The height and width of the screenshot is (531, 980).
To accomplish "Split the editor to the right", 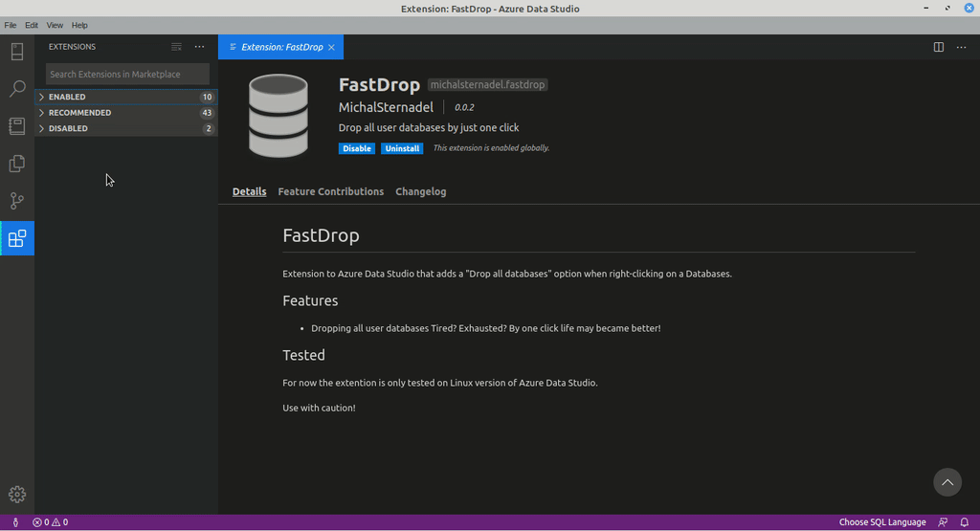I will [x=938, y=47].
